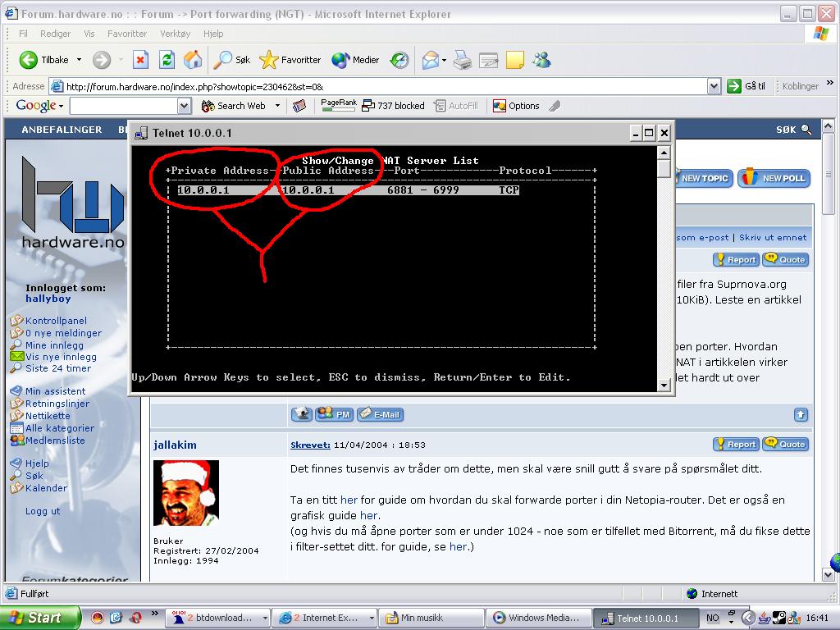Click the browser page scroll-up arrow
Screen dimensions: 840x630
pyautogui.click(x=829, y=126)
